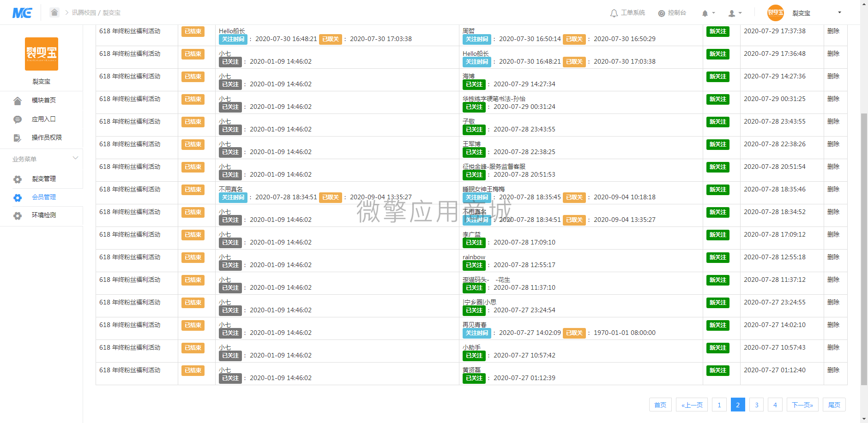
Task: Go to page 3
Action: (x=756, y=405)
